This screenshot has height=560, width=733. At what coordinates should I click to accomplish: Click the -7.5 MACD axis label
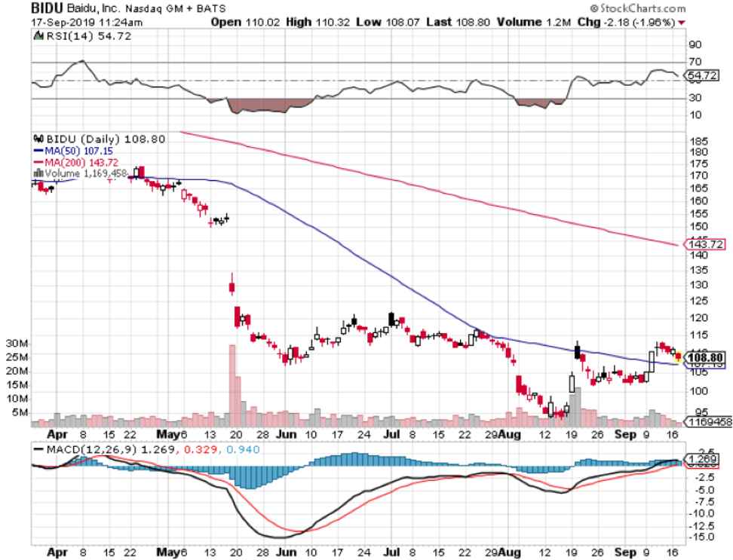701,502
